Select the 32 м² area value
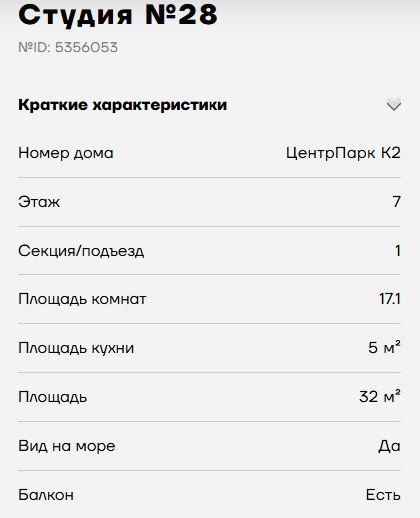Viewport: 420px width, 518px height. click(x=380, y=397)
